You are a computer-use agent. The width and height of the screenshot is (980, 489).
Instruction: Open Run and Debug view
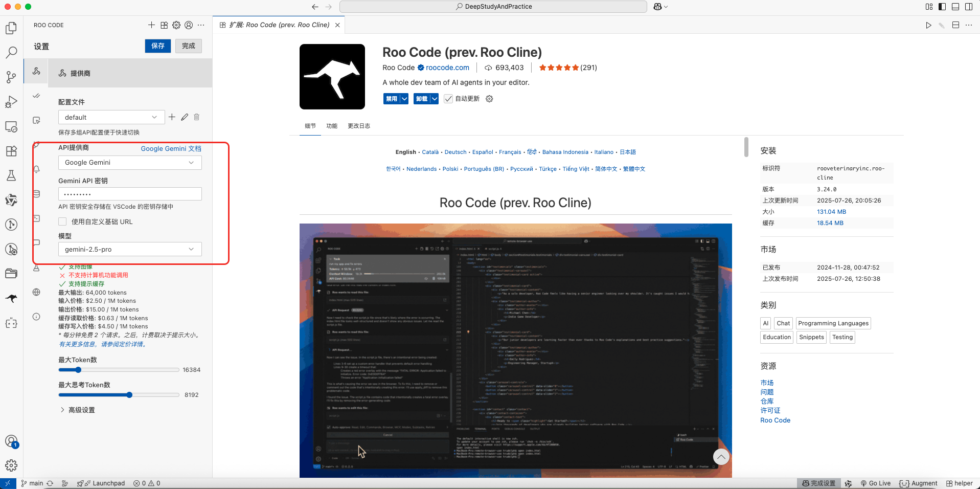tap(11, 102)
